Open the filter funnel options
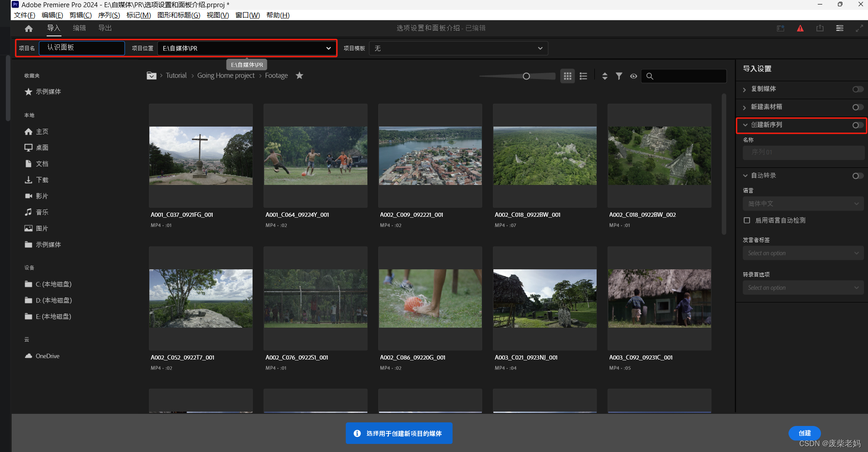Screen dimensions: 868x452 [619, 76]
